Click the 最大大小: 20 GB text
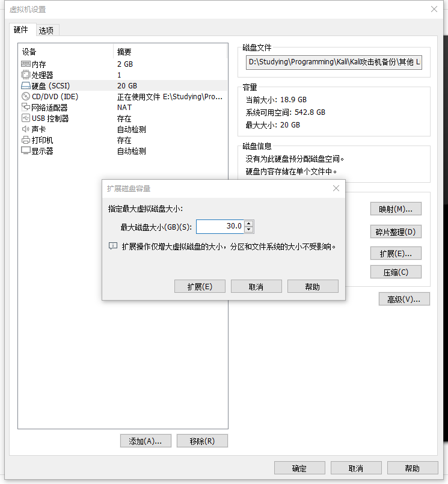The height and width of the screenshot is (484, 448). pyautogui.click(x=272, y=125)
